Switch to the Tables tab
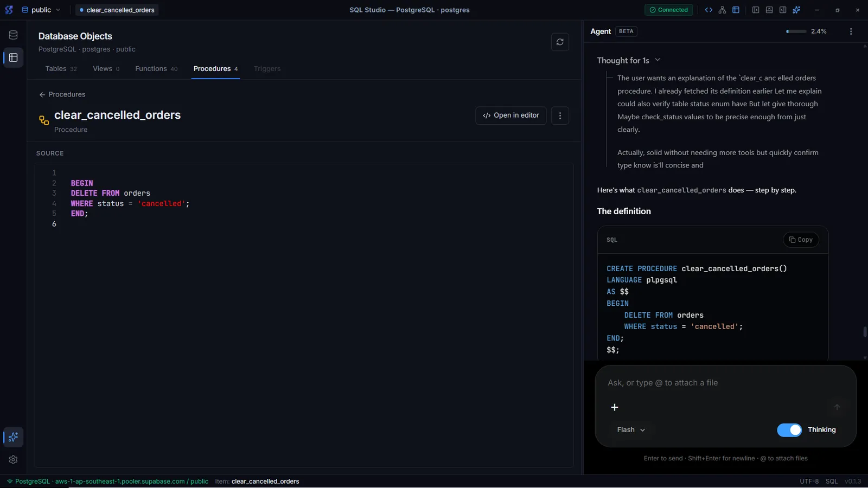This screenshot has height=488, width=868. click(x=61, y=69)
